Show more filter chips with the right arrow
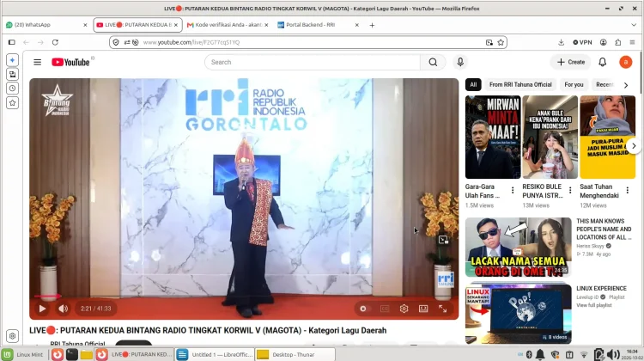This screenshot has width=644, height=361. click(625, 85)
